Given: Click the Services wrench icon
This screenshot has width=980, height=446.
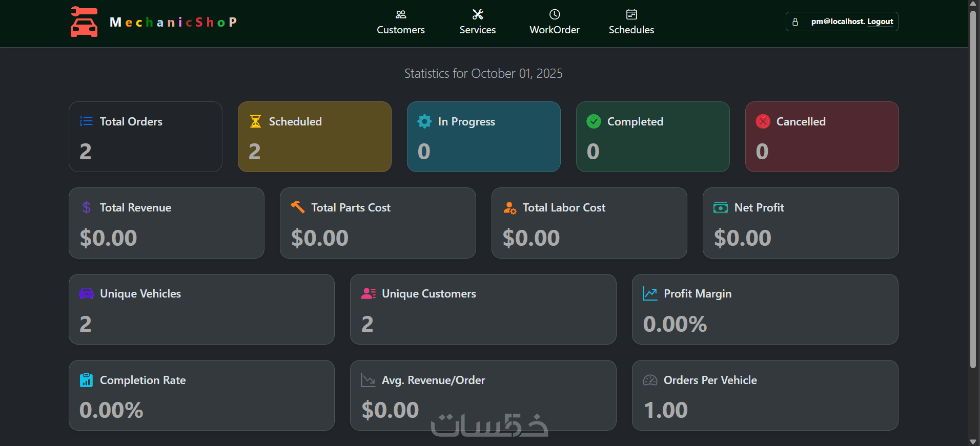Looking at the screenshot, I should pos(478,14).
